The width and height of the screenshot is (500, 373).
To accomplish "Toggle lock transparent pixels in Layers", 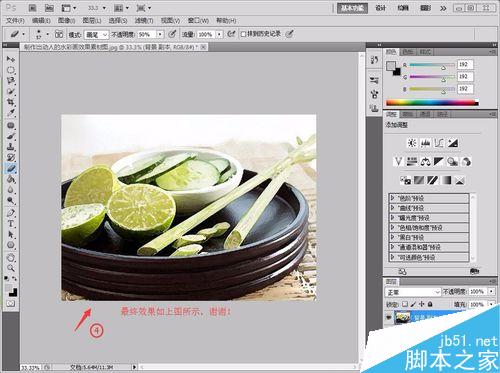I will click(x=405, y=304).
